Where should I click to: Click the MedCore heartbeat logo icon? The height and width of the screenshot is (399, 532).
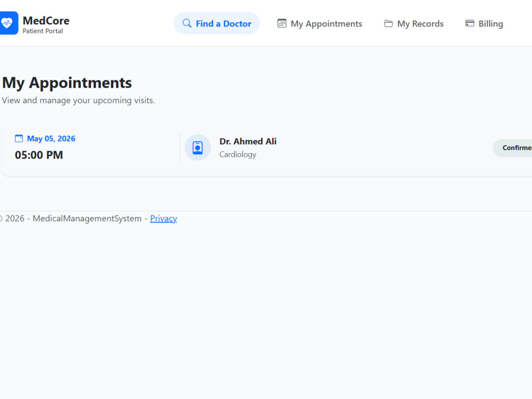(x=9, y=23)
